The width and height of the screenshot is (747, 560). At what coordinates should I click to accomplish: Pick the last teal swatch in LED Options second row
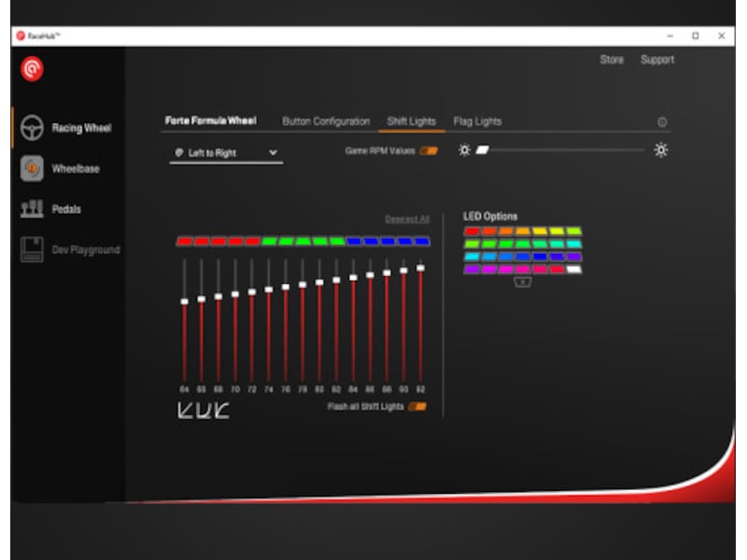click(x=573, y=245)
